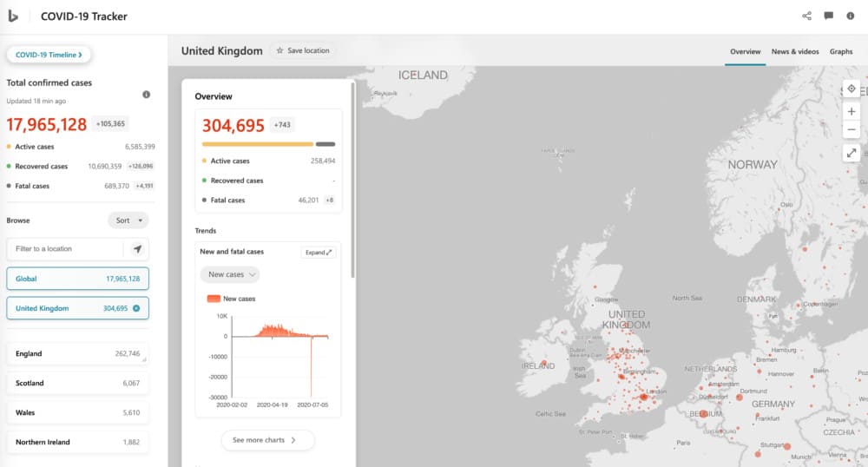868x467 pixels.
Task: Click the +105,365 daily increase badge
Action: point(111,124)
